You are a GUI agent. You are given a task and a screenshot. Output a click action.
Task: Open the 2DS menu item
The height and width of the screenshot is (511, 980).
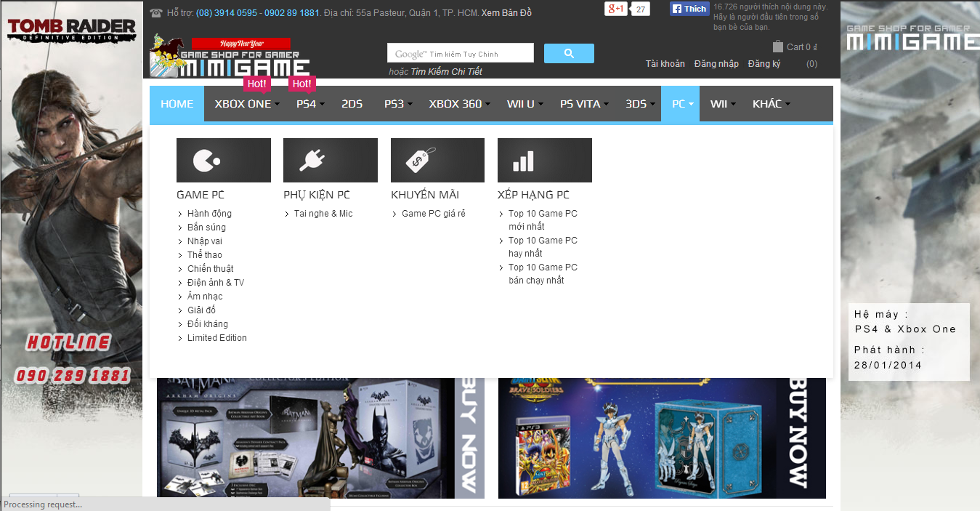pyautogui.click(x=352, y=104)
